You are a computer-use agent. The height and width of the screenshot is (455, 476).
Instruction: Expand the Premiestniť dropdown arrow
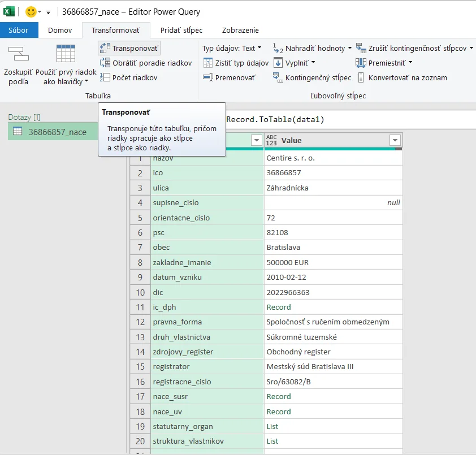[x=410, y=63]
